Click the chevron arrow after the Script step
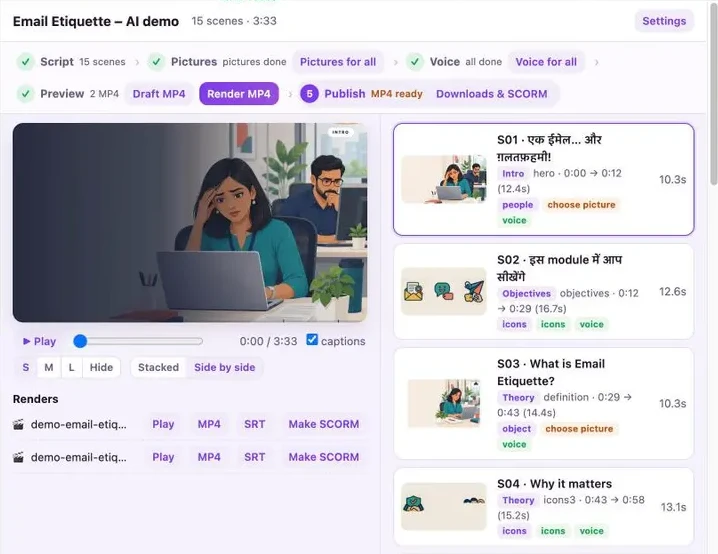718x554 pixels. [136, 62]
